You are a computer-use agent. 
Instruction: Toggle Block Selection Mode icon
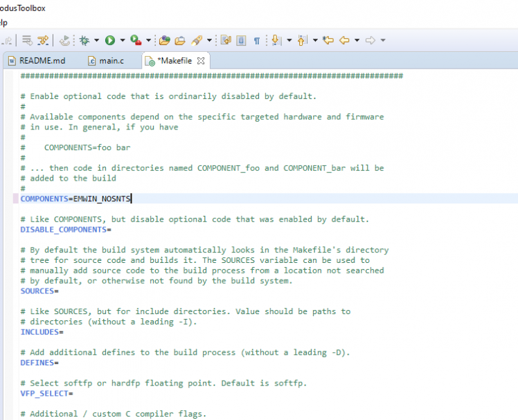241,40
